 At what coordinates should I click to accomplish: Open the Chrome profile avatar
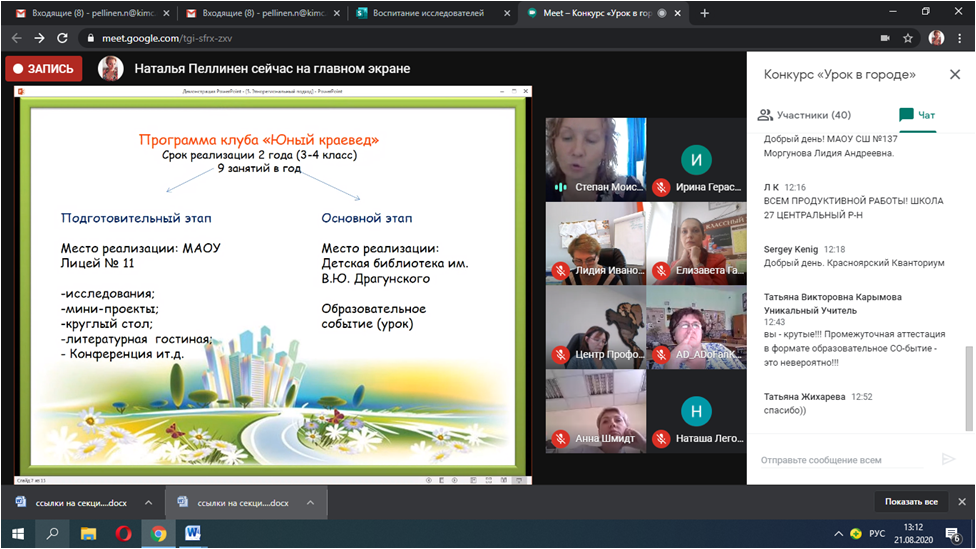pyautogui.click(x=936, y=38)
